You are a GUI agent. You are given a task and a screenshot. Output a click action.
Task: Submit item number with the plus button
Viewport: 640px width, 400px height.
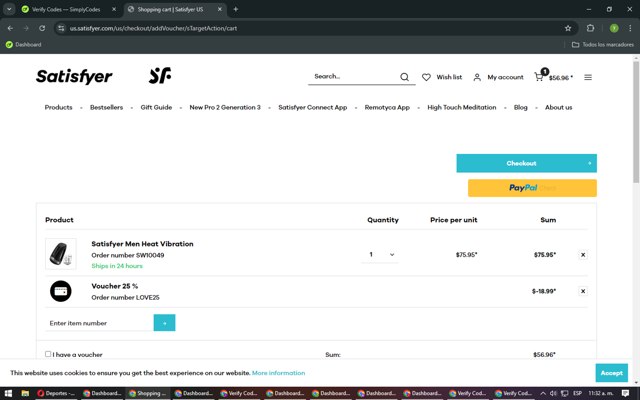pyautogui.click(x=164, y=322)
